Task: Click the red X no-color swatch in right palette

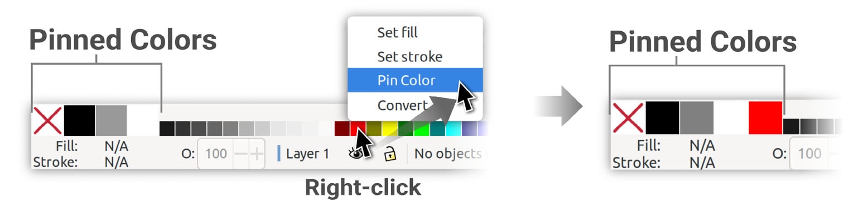Action: click(628, 118)
